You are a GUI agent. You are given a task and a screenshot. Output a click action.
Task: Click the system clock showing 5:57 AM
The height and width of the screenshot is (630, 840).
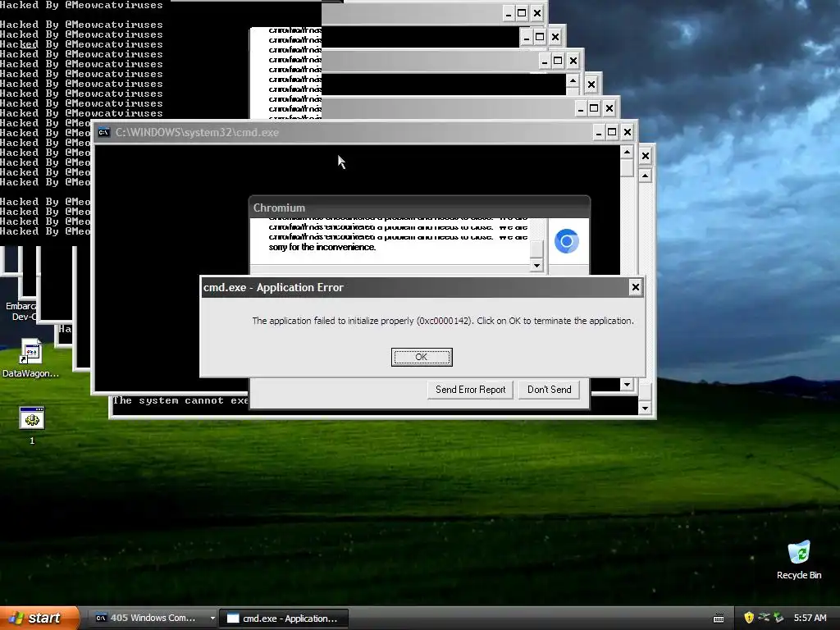tap(810, 618)
